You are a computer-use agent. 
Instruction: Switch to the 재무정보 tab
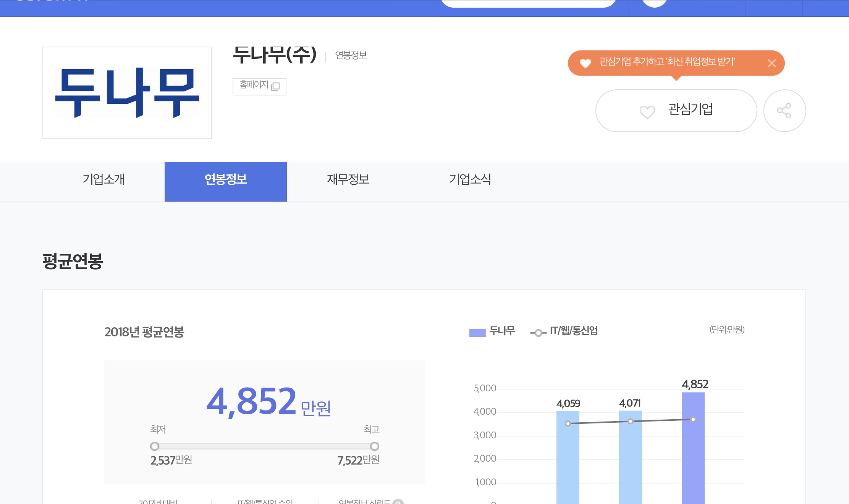348,179
